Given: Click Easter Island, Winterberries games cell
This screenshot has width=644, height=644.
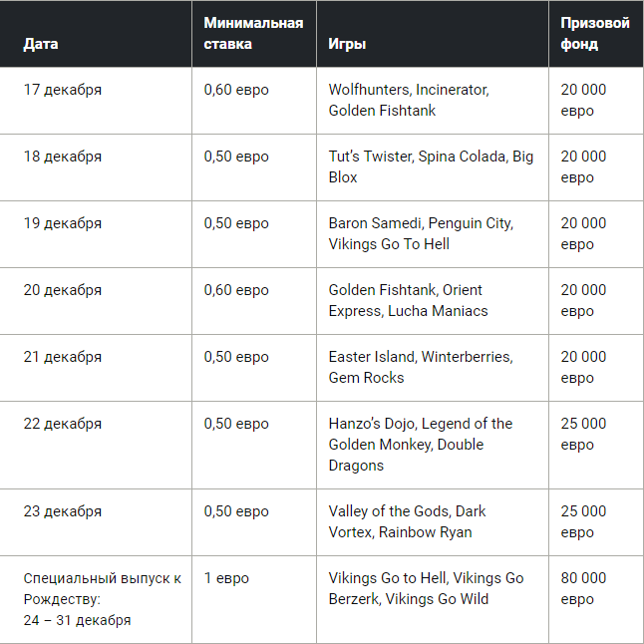Looking at the screenshot, I should click(433, 368).
